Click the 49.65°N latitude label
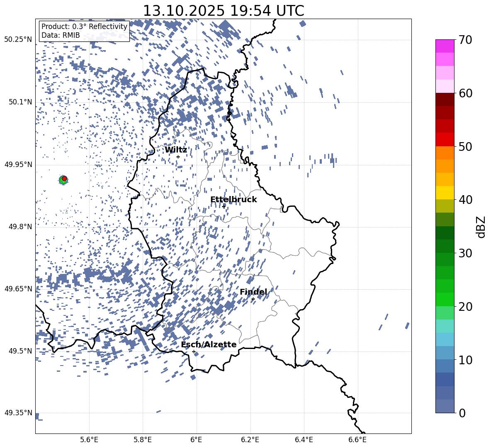 click(x=18, y=288)
